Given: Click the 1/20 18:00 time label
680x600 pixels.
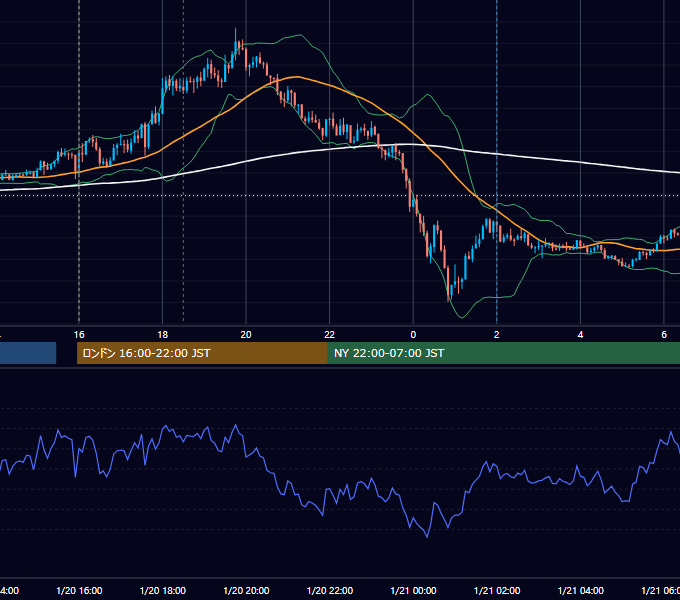Looking at the screenshot, I should (x=163, y=591).
